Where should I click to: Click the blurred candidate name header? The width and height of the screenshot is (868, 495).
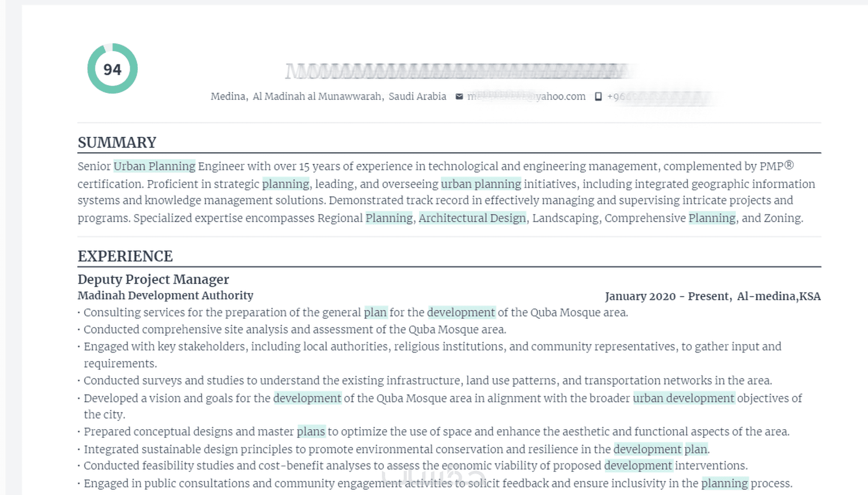454,72
